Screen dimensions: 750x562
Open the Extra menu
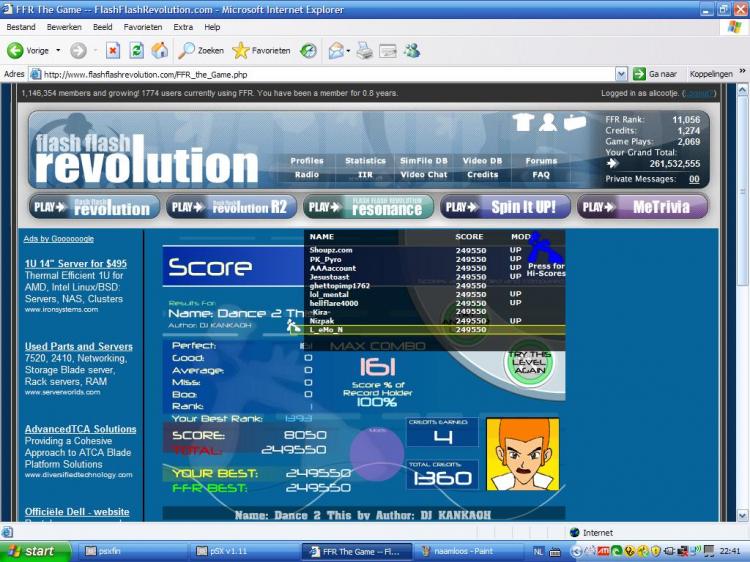coord(183,27)
